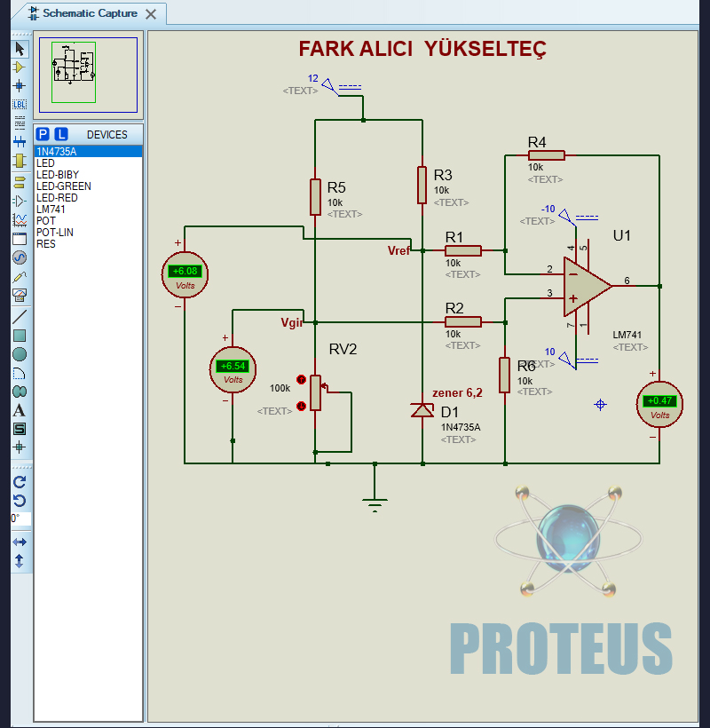710x728 pixels.
Task: Select the Selection mode arrow tool
Action: (x=20, y=49)
